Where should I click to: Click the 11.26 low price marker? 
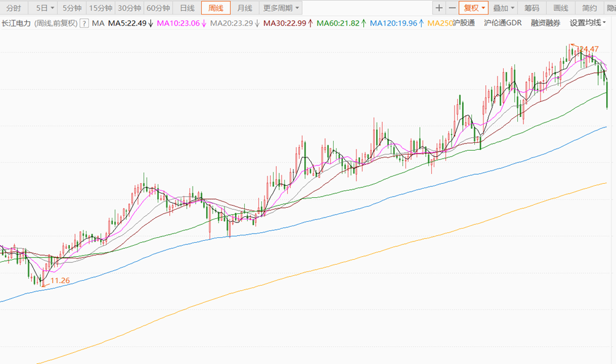[x=60, y=281]
